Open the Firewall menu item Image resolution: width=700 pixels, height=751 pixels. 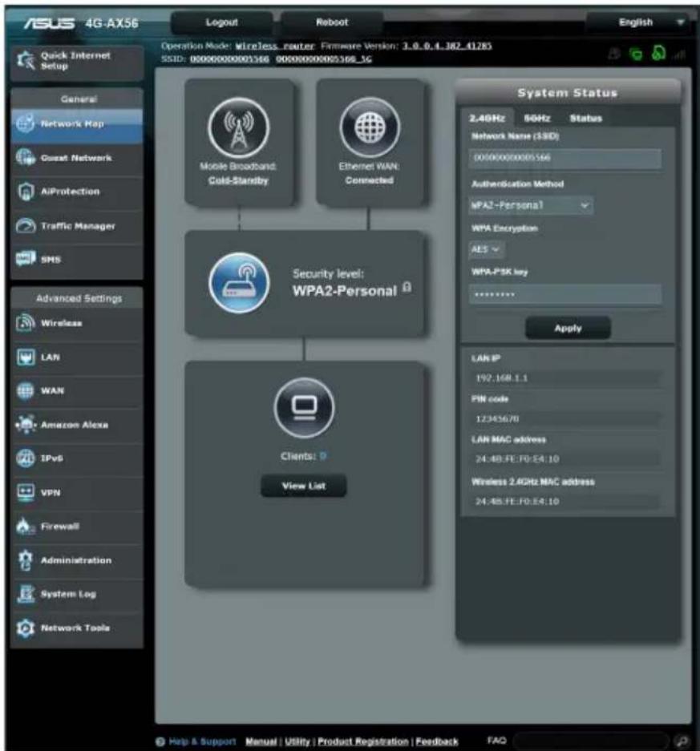pyautogui.click(x=77, y=527)
